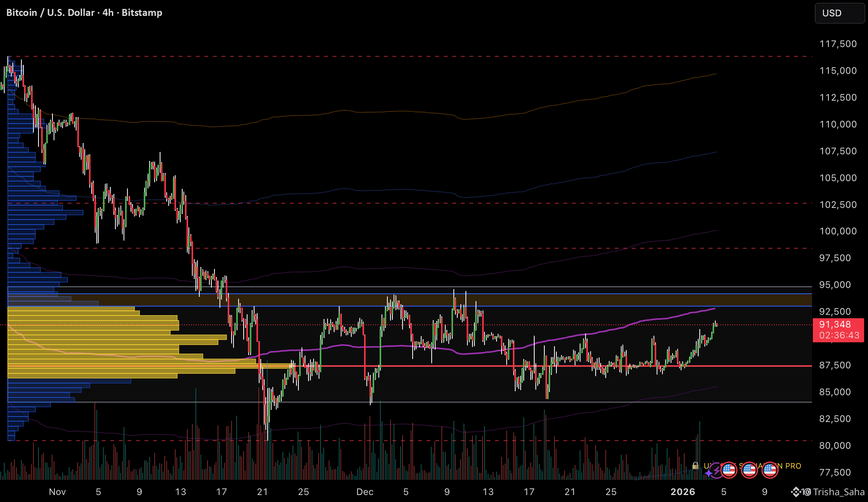The width and height of the screenshot is (868, 502).
Task: Click the Nov label on time axis
Action: coord(57,492)
